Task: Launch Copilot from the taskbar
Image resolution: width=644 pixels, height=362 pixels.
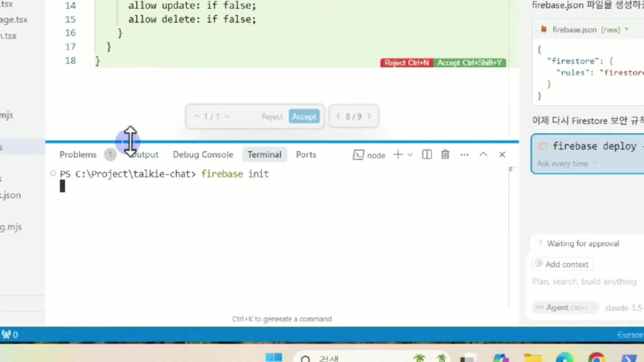Action: point(501,358)
